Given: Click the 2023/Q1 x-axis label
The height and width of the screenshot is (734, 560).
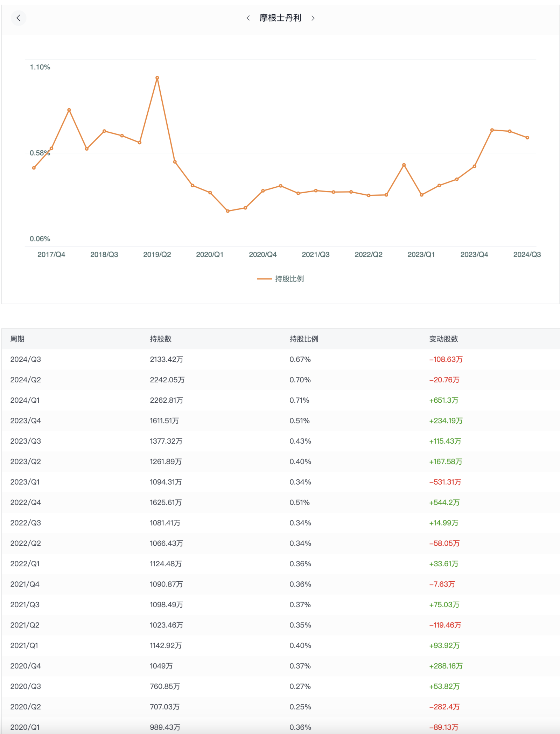Looking at the screenshot, I should click(421, 255).
